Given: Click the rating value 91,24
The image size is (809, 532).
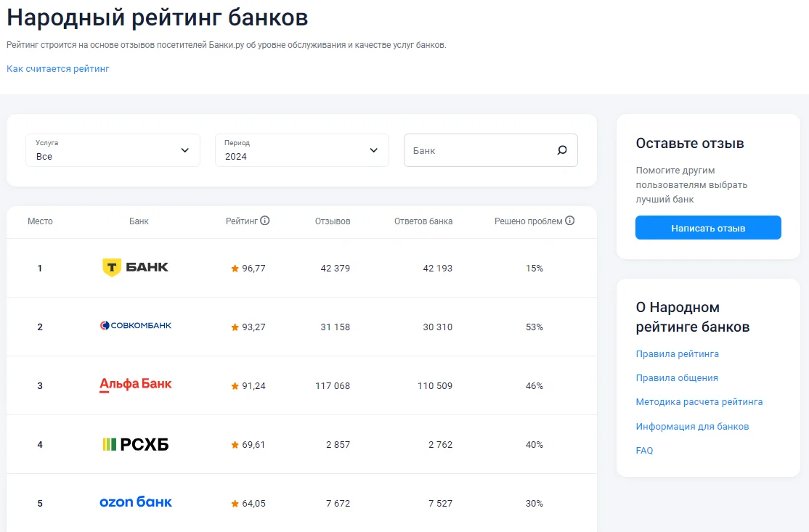Looking at the screenshot, I should [x=254, y=385].
